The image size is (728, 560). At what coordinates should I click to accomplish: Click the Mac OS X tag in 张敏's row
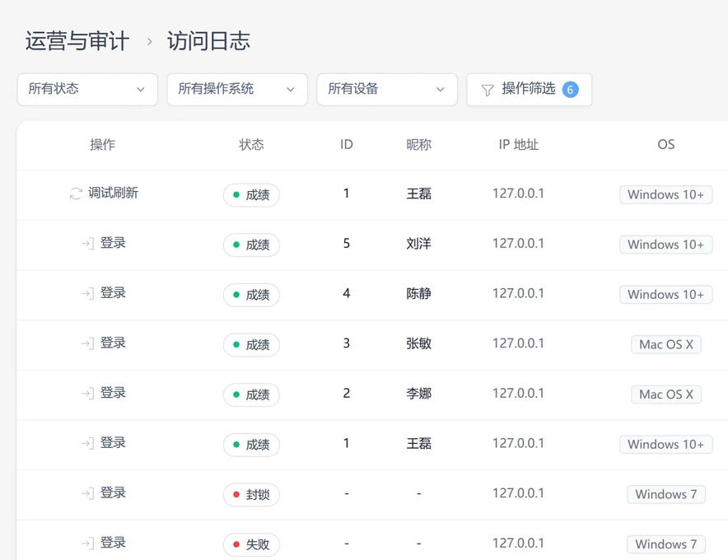pyautogui.click(x=665, y=344)
